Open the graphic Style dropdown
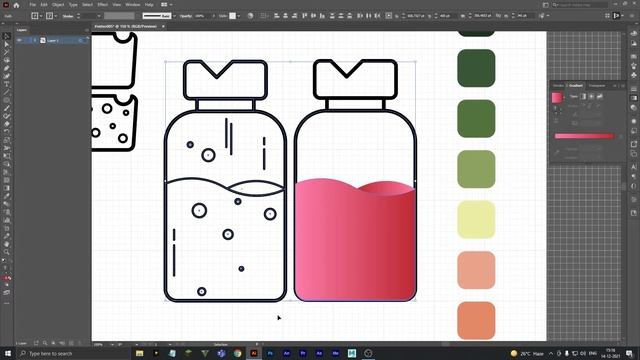Viewport: 640px width, 360px height. pos(238,16)
